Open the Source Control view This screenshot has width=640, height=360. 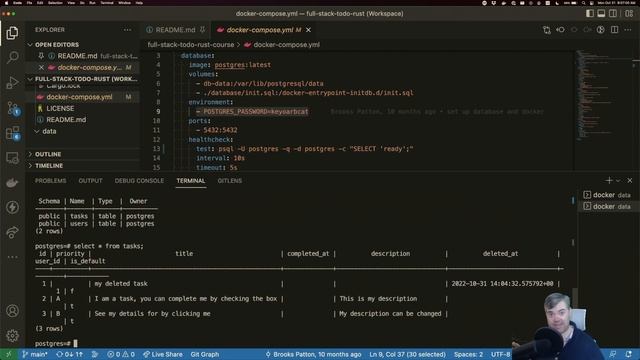click(12, 109)
